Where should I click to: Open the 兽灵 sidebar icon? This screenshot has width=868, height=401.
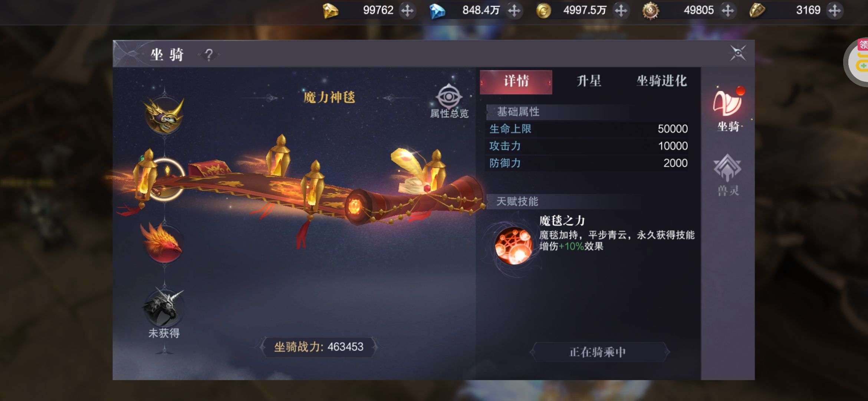coord(728,175)
